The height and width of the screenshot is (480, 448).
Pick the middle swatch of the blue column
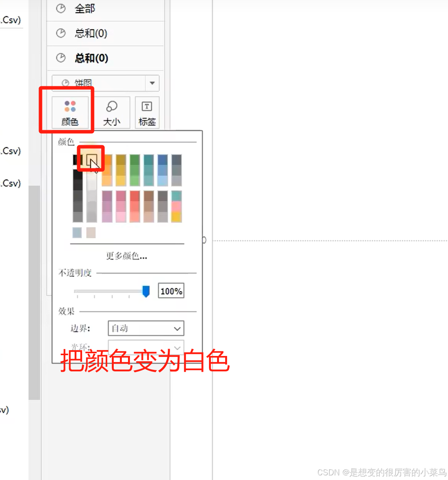click(163, 170)
